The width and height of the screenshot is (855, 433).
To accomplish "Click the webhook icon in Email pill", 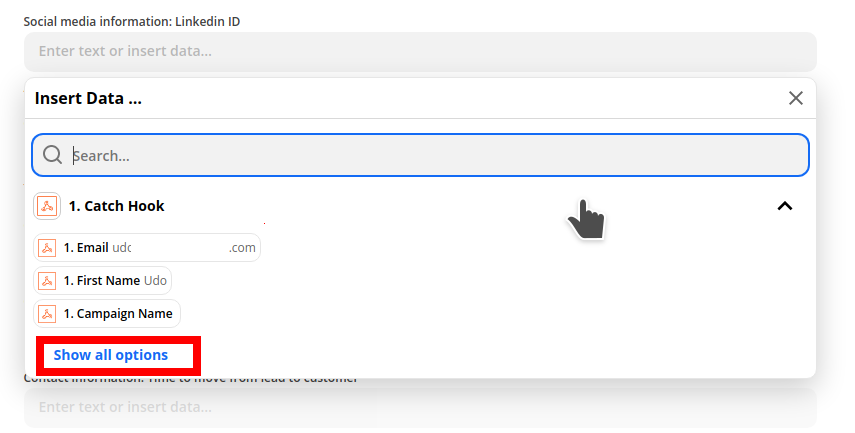I will [47, 248].
